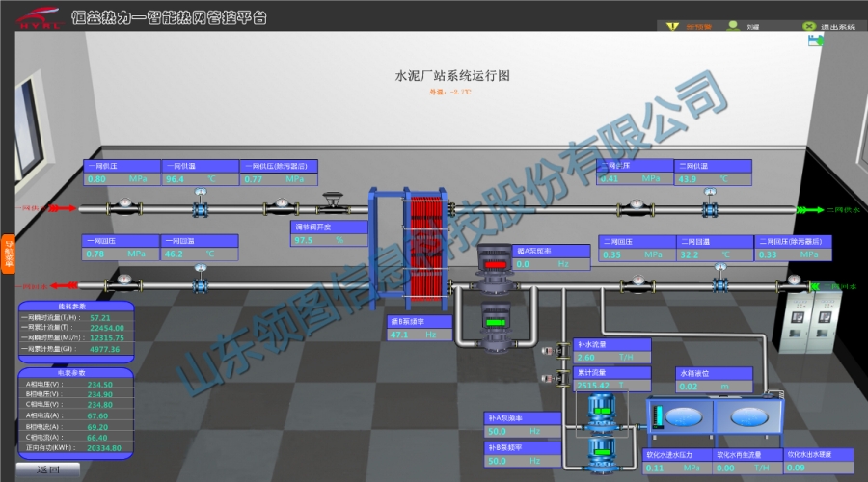Click the 调节阀开度 97.5% value field

point(330,240)
